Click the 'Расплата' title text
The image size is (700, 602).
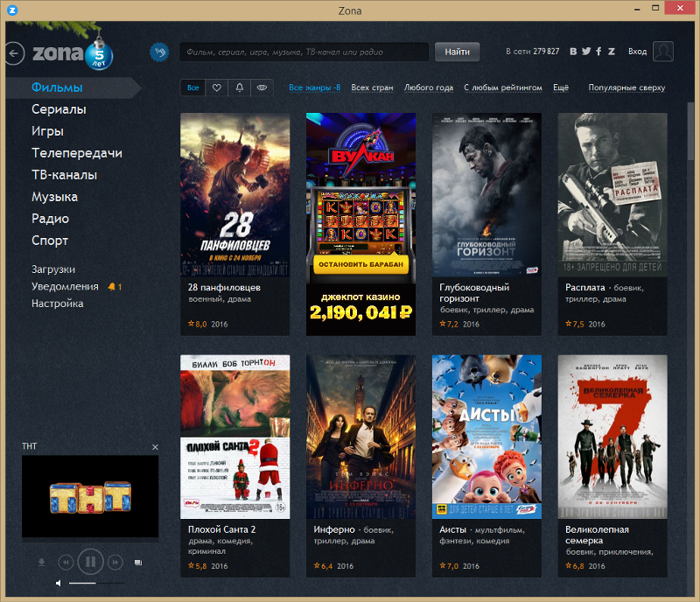[x=584, y=288]
